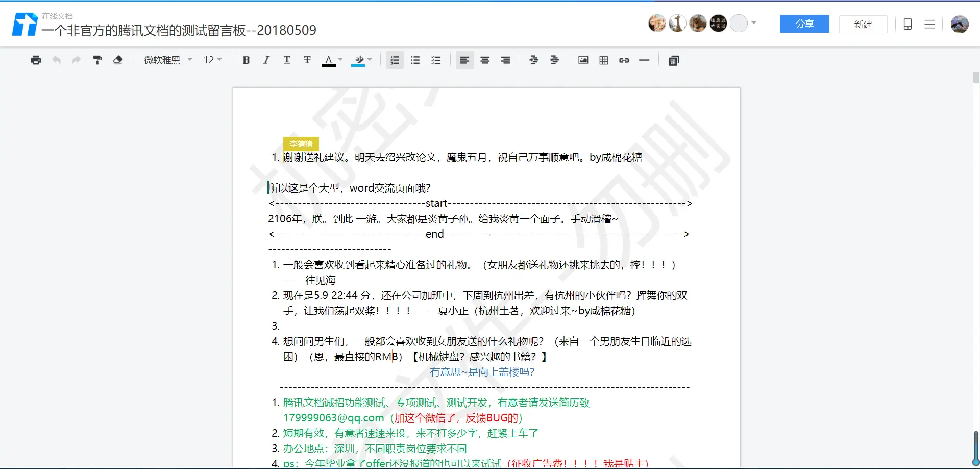
Task: Click the Tencent Docs logo
Action: click(24, 24)
